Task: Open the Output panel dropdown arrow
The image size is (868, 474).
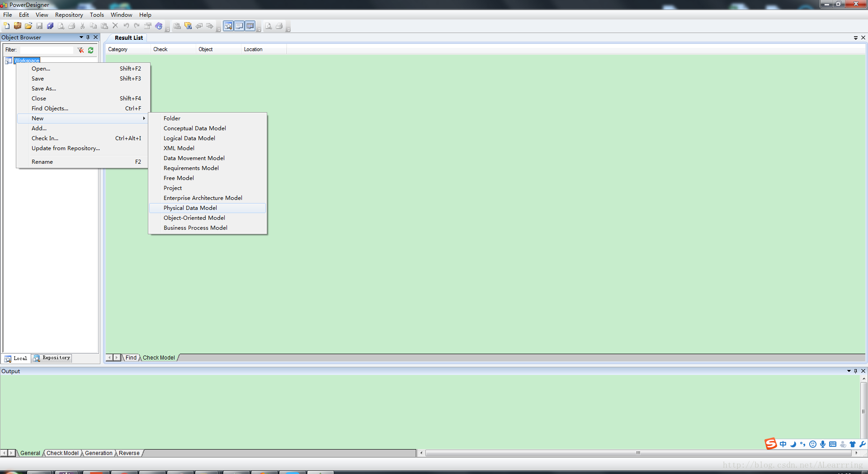Action: (849, 371)
